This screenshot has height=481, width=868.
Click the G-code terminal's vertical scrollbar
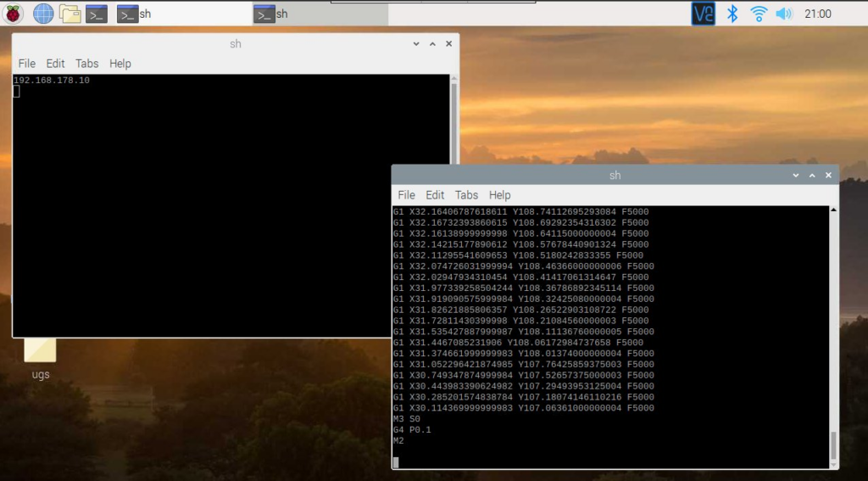pos(832,444)
